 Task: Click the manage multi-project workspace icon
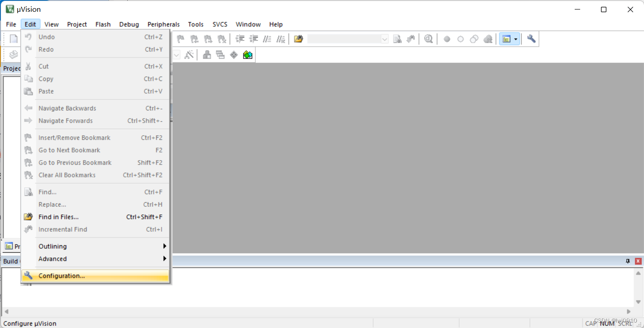221,55
